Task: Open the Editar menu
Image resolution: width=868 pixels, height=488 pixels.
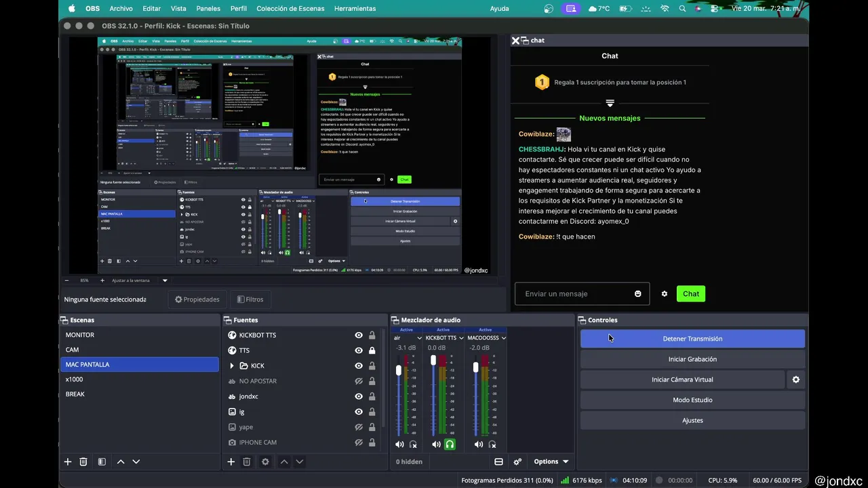Action: (152, 9)
